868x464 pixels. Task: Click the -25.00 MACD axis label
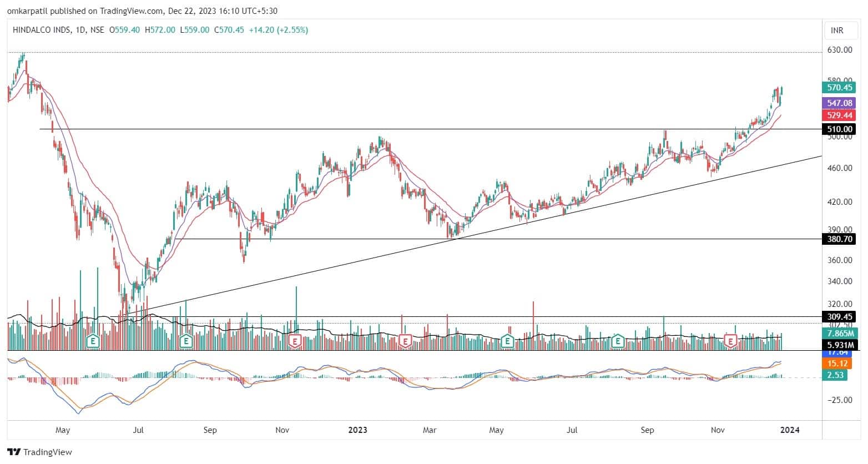click(840, 400)
